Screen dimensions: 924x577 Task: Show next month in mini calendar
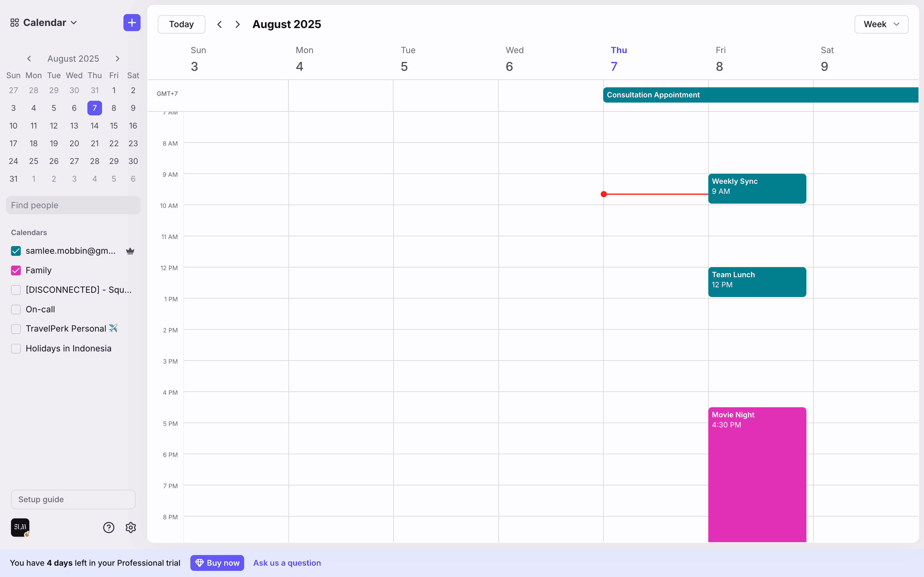pos(117,59)
